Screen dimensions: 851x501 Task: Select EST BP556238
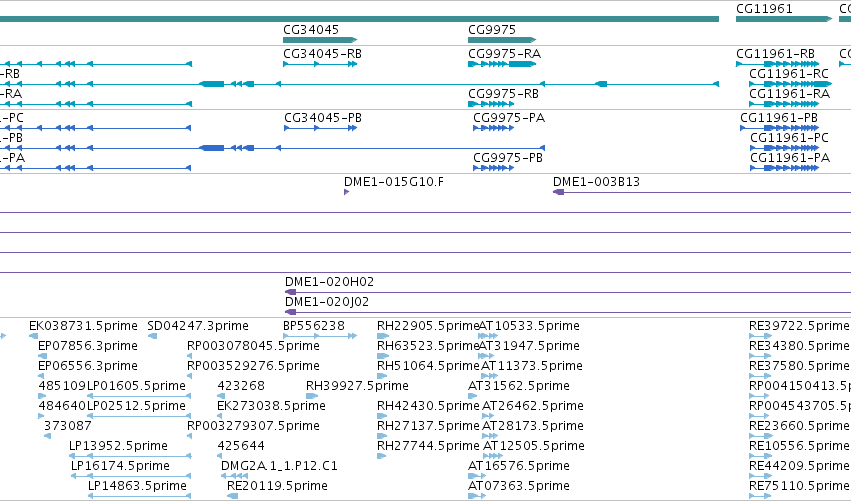tap(314, 326)
